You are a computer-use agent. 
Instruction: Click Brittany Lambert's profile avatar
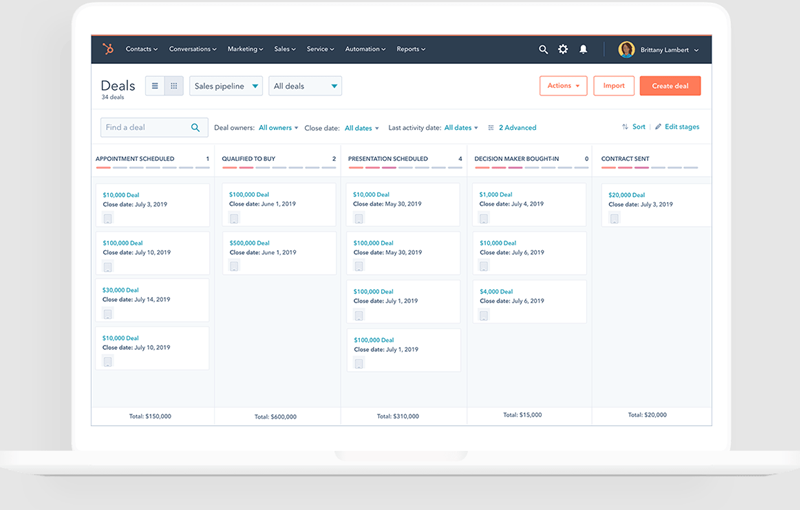(626, 49)
